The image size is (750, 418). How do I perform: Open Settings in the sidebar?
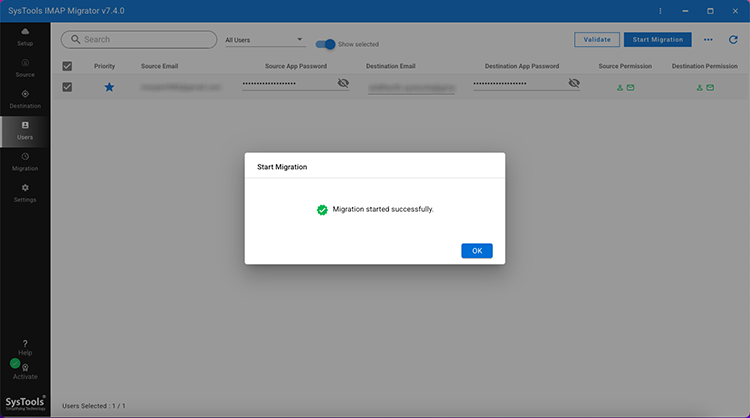[25, 193]
